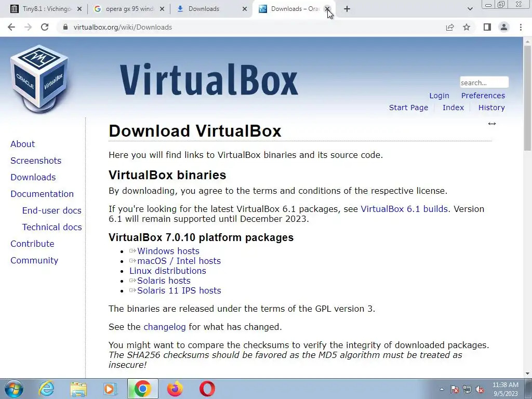Close the Tiny8.1 tab
The width and height of the screenshot is (532, 399).
[79, 9]
